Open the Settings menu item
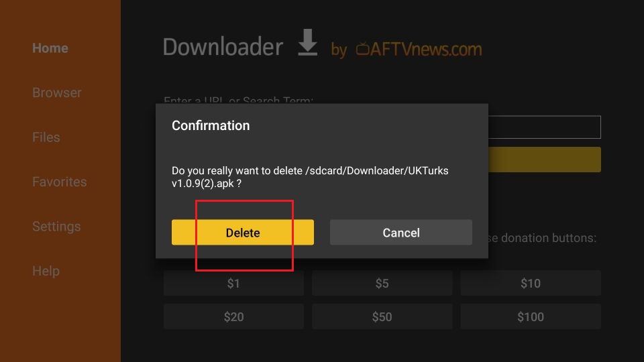The height and width of the screenshot is (362, 644). click(56, 227)
